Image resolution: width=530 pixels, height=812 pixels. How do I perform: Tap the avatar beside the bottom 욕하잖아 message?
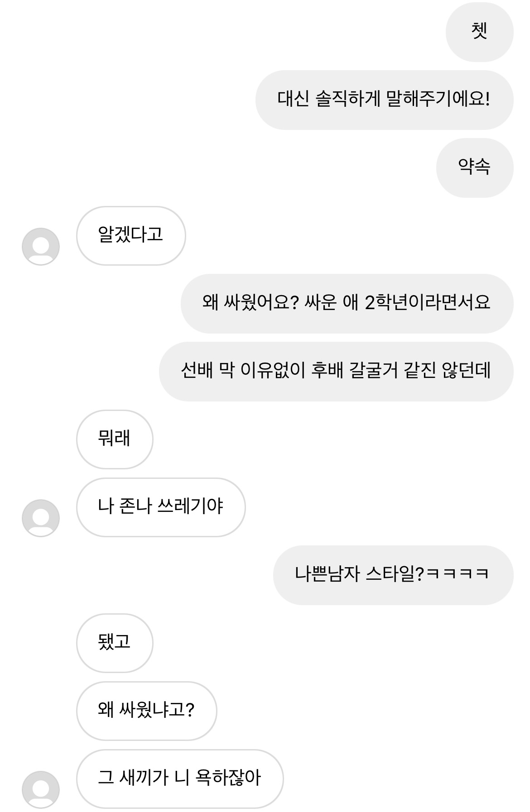point(41,790)
